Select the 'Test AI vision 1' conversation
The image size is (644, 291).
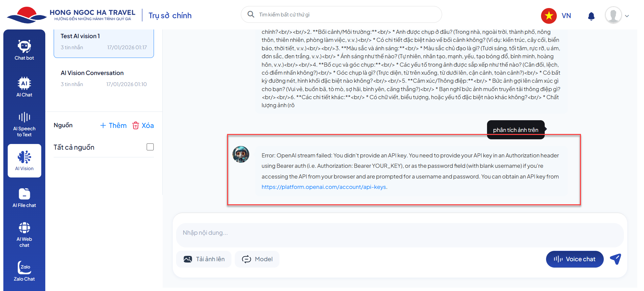[104, 42]
